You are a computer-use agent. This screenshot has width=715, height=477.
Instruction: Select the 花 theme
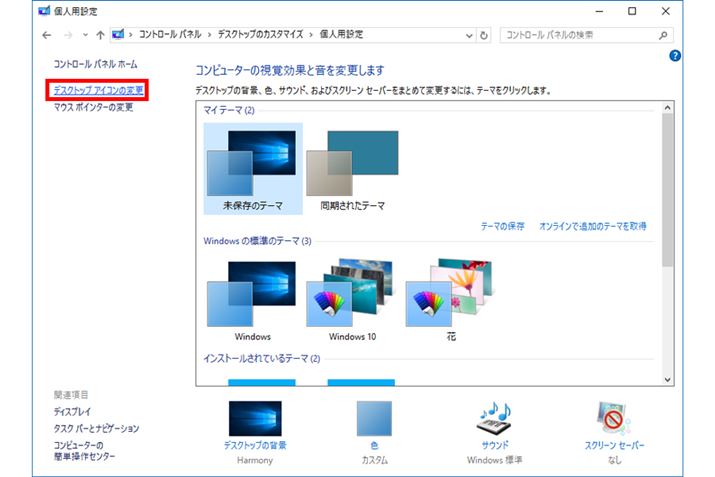point(451,300)
